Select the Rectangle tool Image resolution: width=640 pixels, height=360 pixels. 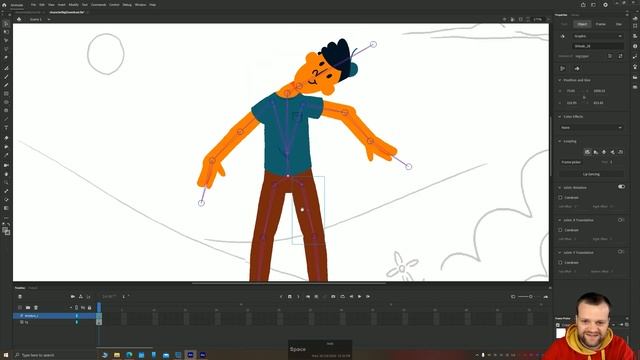pyautogui.click(x=6, y=93)
